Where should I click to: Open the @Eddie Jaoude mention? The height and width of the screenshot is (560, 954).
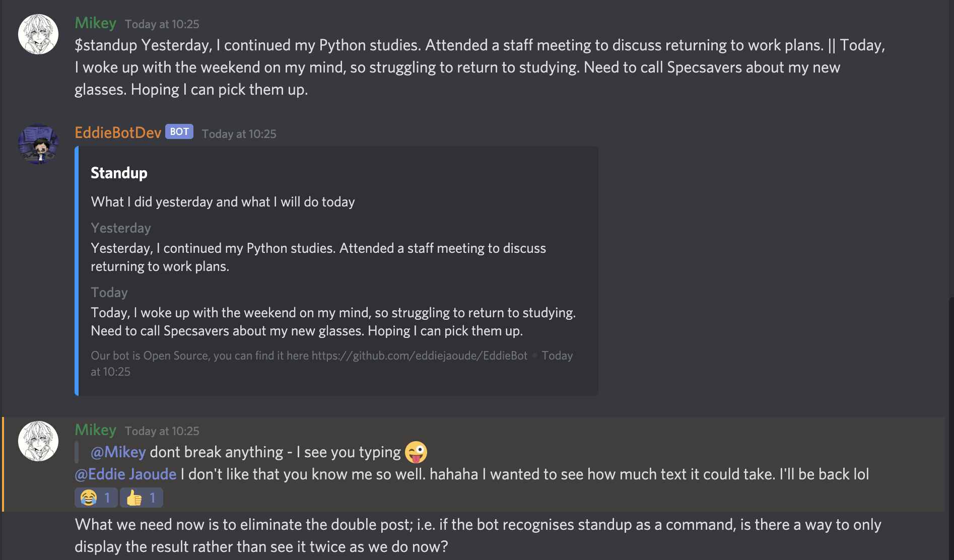(125, 474)
